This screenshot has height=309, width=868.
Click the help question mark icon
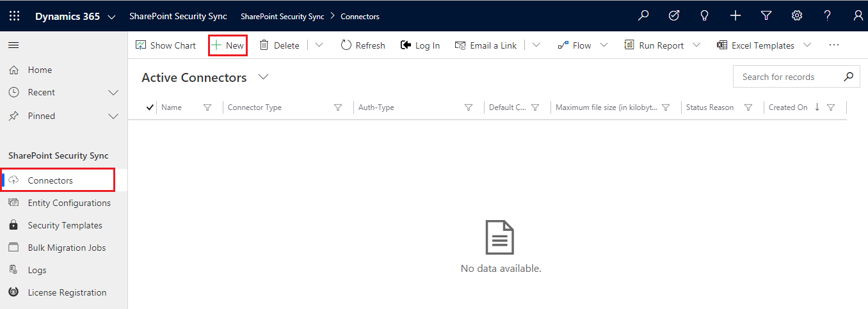tap(828, 16)
